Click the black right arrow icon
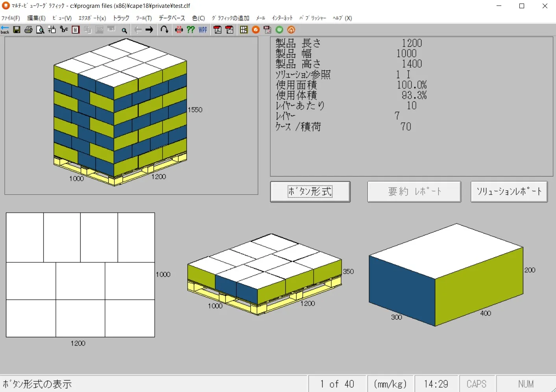556x392 pixels. tap(149, 30)
